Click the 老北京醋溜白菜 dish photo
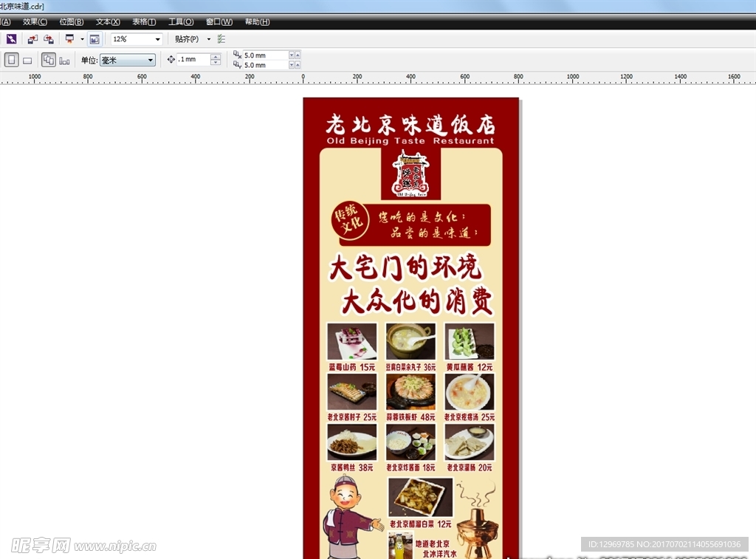The image size is (756, 559). [x=420, y=498]
